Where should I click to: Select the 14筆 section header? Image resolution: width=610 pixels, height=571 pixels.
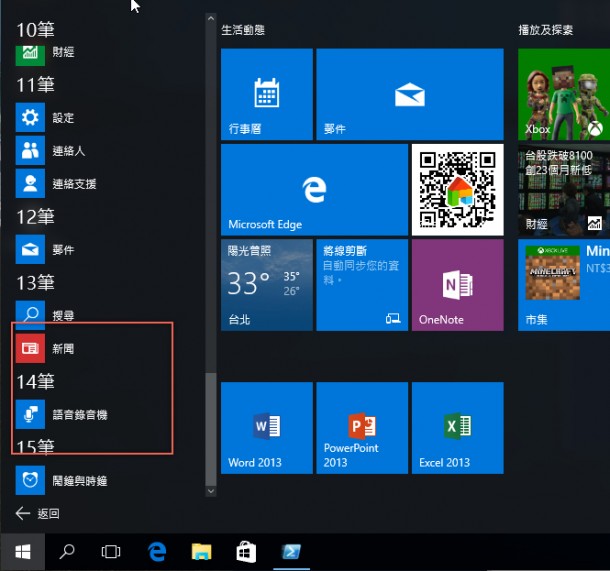point(35,382)
